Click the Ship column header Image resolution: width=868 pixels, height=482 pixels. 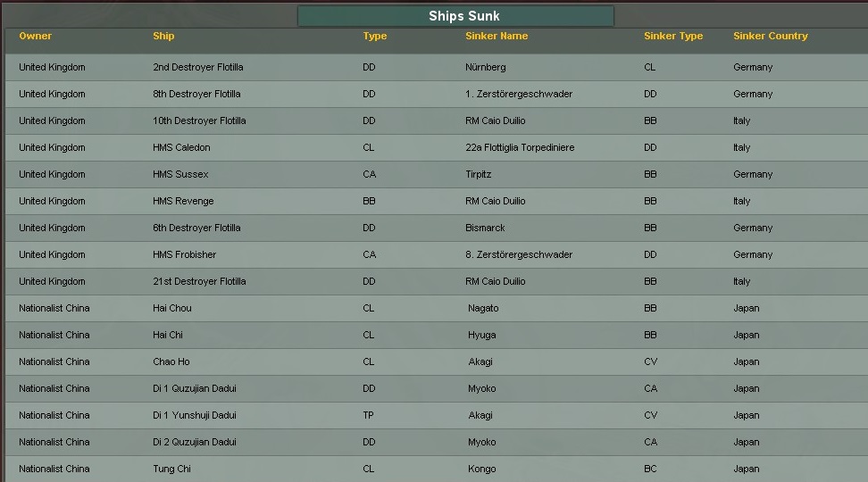point(163,37)
